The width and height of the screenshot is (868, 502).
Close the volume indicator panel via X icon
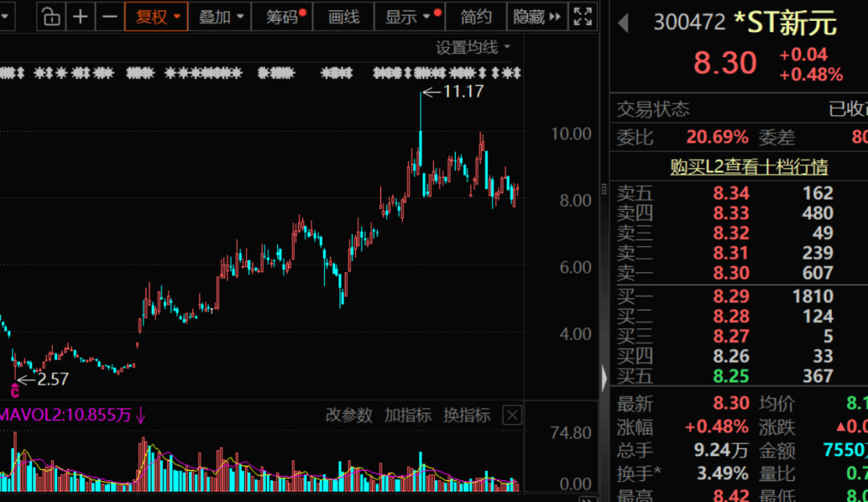pos(512,415)
